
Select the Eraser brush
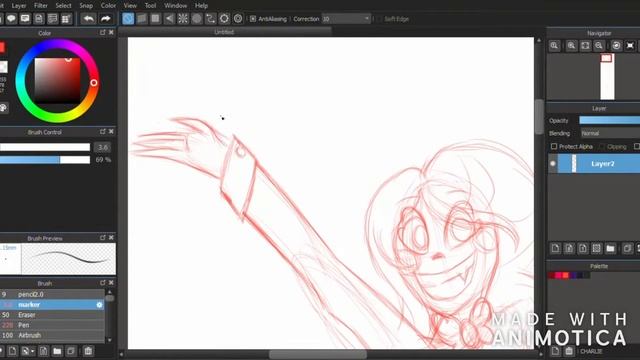tap(52, 315)
